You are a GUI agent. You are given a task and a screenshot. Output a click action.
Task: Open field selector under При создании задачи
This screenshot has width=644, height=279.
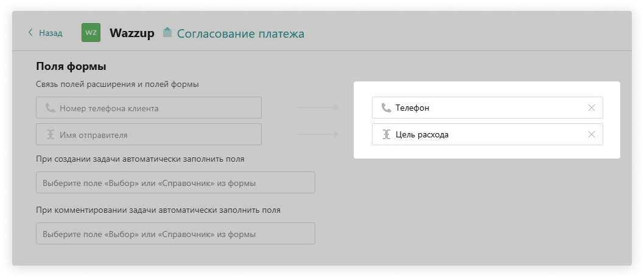click(175, 182)
